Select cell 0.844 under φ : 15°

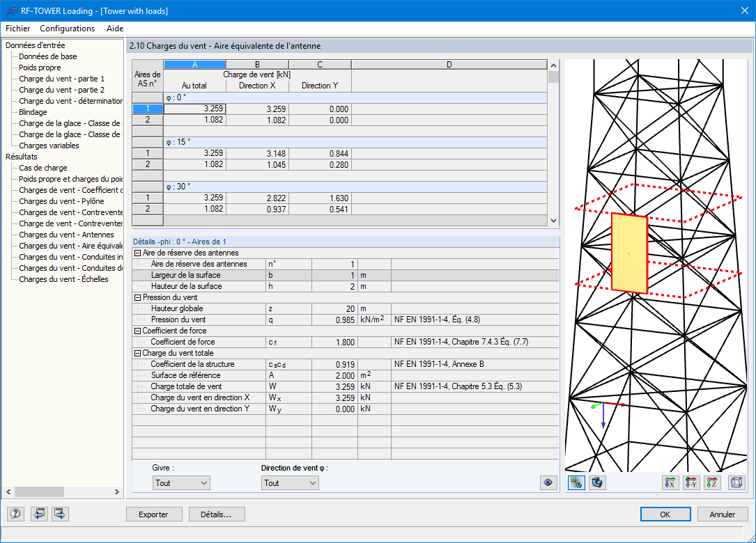point(320,153)
